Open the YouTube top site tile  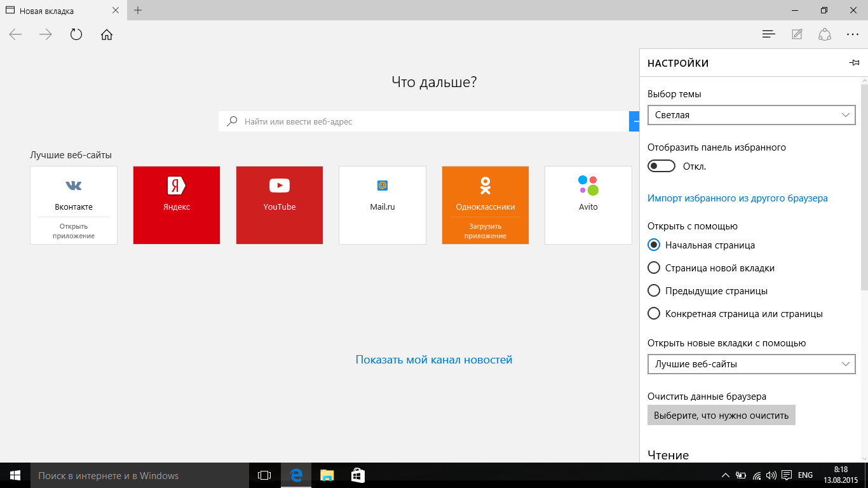280,205
